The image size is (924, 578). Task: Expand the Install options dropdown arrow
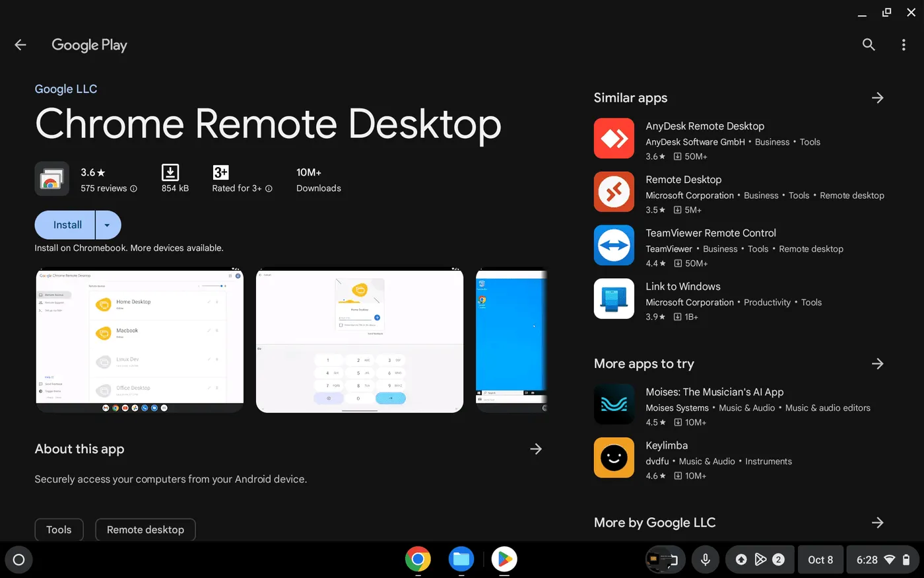108,225
